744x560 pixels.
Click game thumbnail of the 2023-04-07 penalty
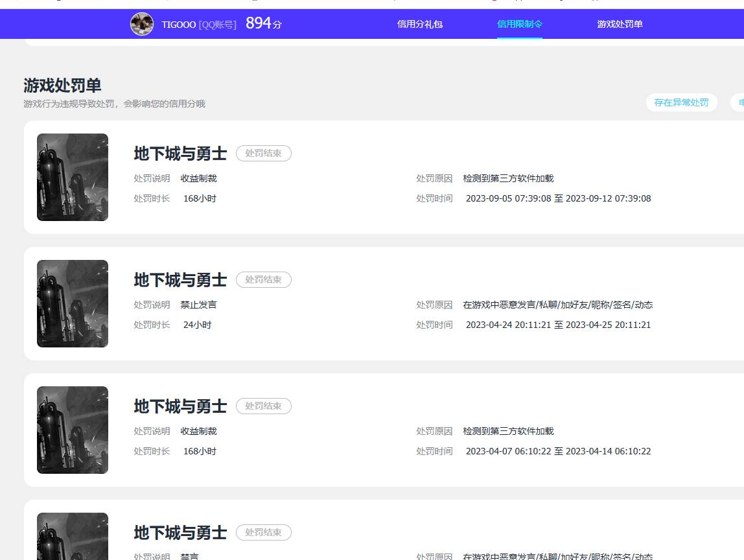[x=73, y=430]
